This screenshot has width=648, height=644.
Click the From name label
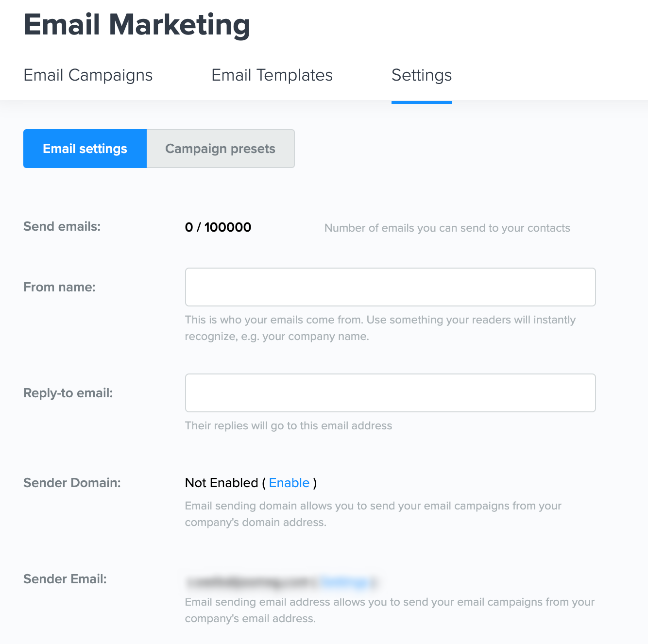click(59, 287)
